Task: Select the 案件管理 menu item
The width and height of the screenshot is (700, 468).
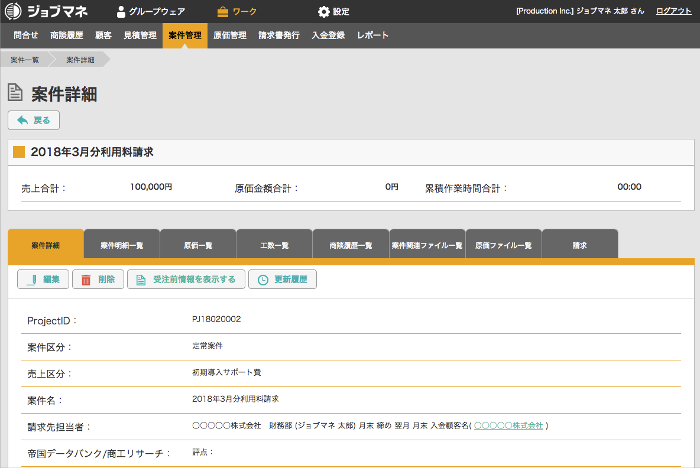Action: 185,35
